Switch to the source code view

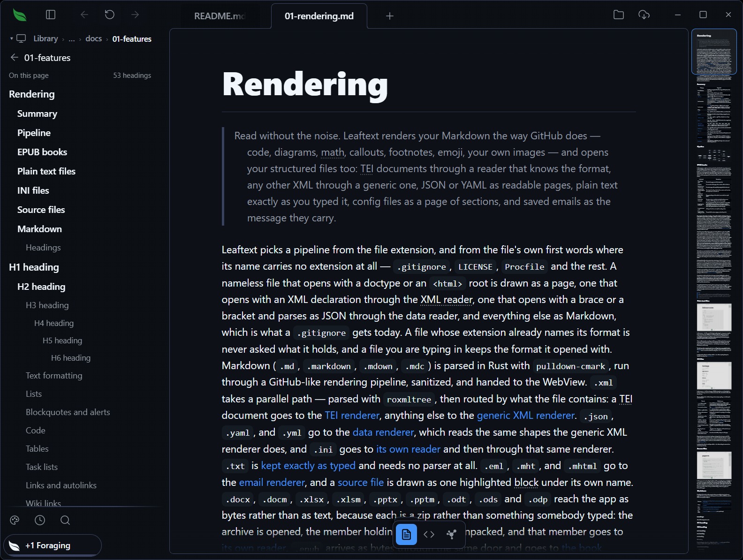tap(429, 534)
